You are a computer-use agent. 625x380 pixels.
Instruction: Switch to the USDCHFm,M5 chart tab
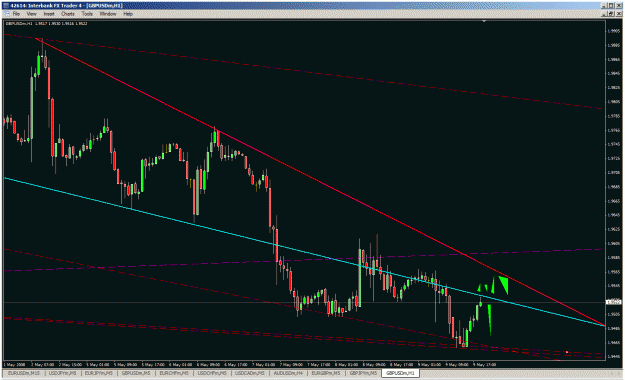[212, 373]
